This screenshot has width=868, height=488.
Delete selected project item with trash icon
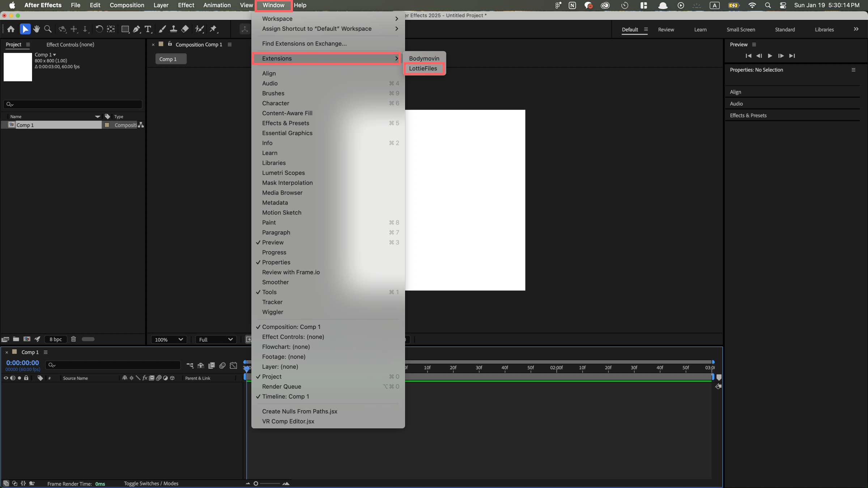(73, 339)
